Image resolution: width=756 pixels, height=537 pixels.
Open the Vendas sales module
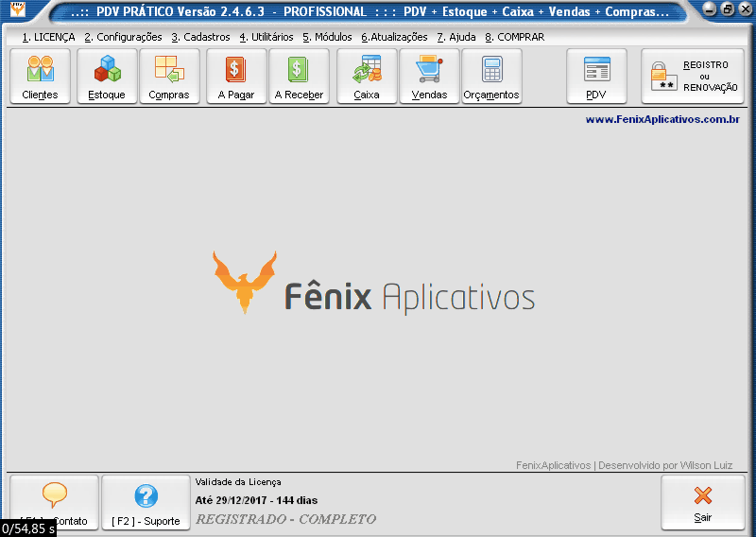429,76
